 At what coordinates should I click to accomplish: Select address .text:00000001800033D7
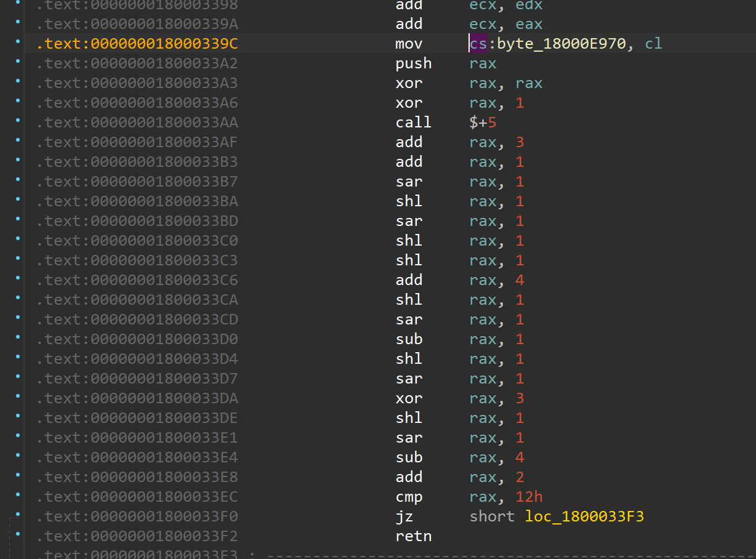pyautogui.click(x=137, y=379)
